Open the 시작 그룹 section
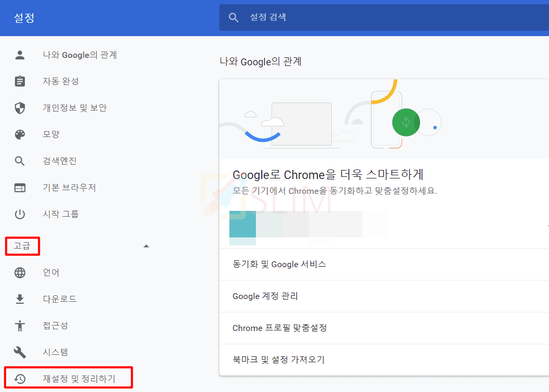 [x=61, y=214]
